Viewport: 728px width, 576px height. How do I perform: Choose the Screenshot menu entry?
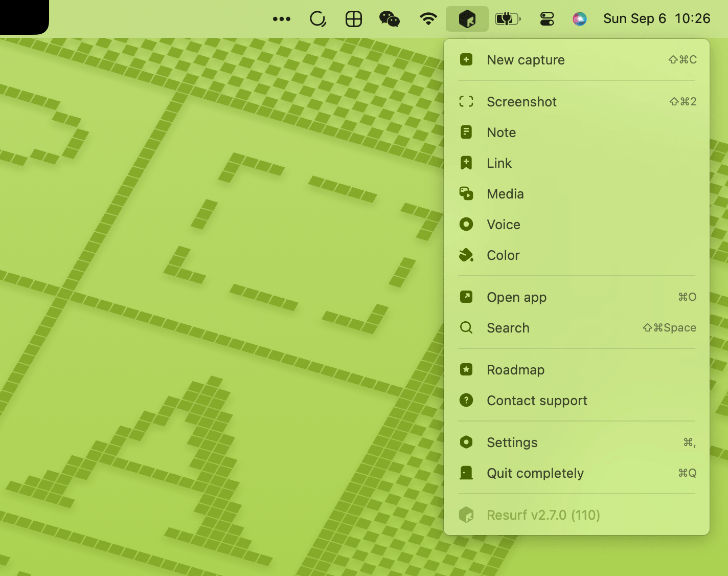coord(577,102)
